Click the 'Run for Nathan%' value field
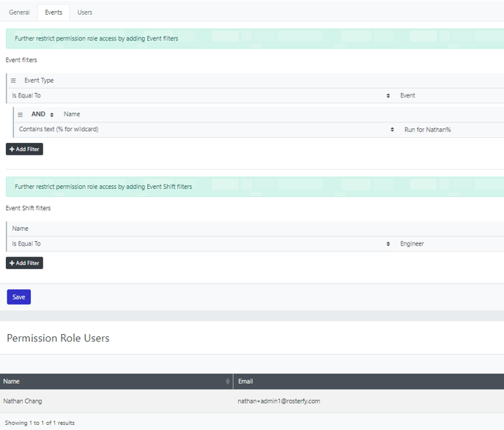 [x=451, y=130]
